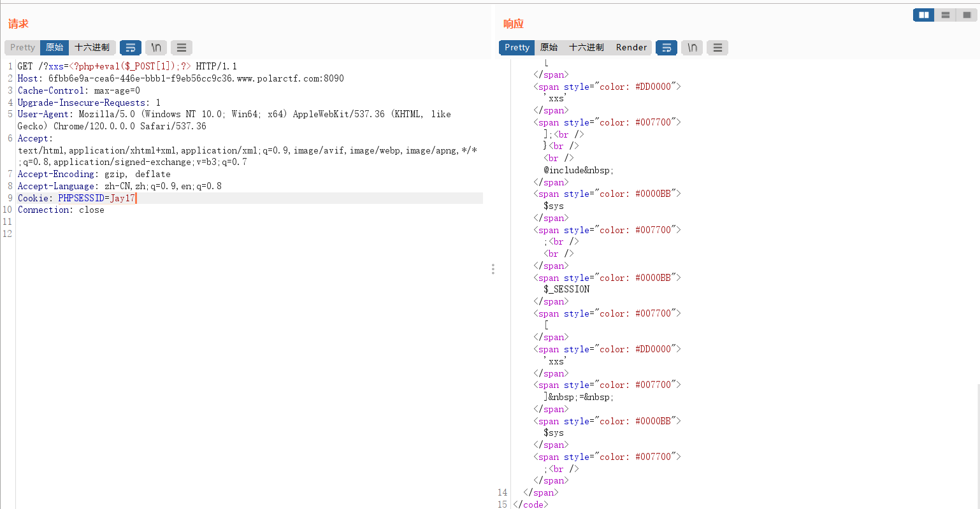Click the }<br /> line in response
Image resolution: width=980 pixels, height=509 pixels.
(561, 146)
